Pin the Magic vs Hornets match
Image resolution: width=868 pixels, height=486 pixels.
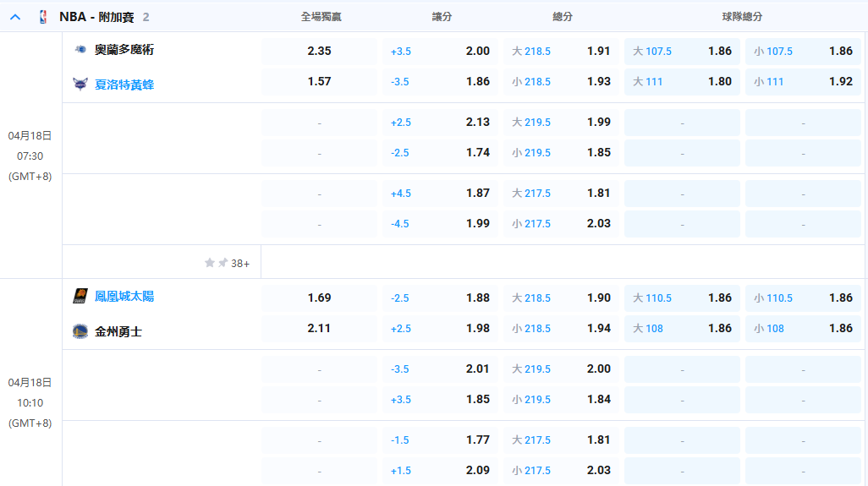(x=222, y=263)
